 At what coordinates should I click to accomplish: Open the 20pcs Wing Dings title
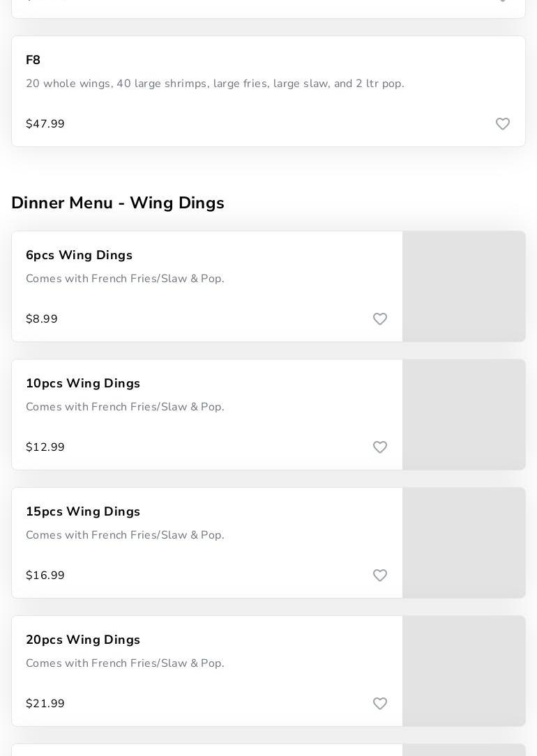tap(83, 640)
